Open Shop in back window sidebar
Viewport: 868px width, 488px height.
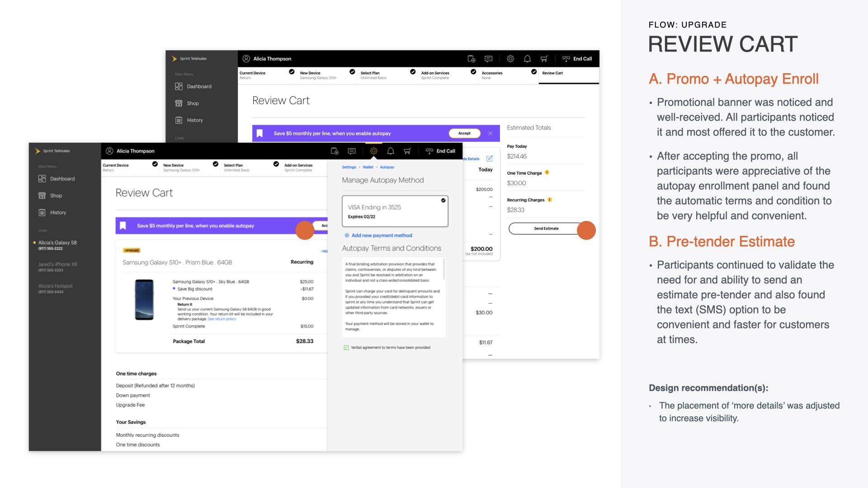tap(187, 103)
